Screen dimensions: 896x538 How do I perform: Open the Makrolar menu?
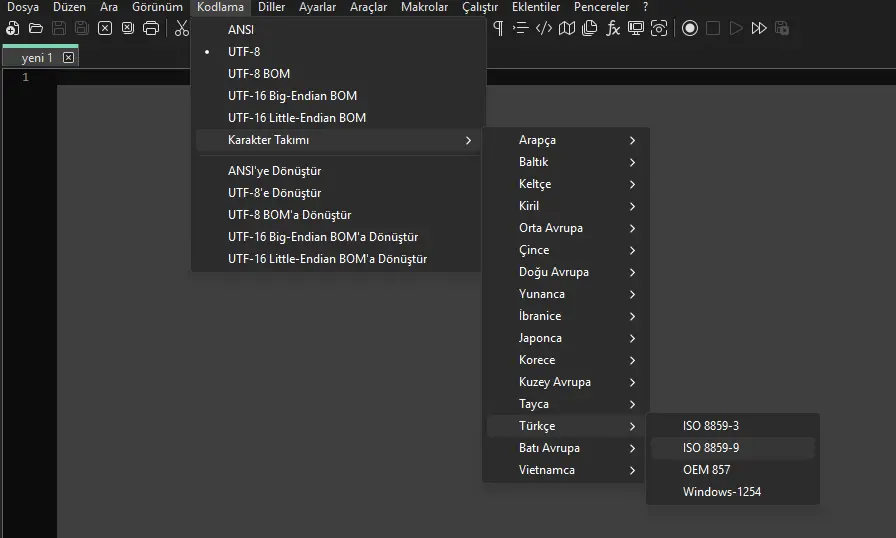pyautogui.click(x=424, y=7)
